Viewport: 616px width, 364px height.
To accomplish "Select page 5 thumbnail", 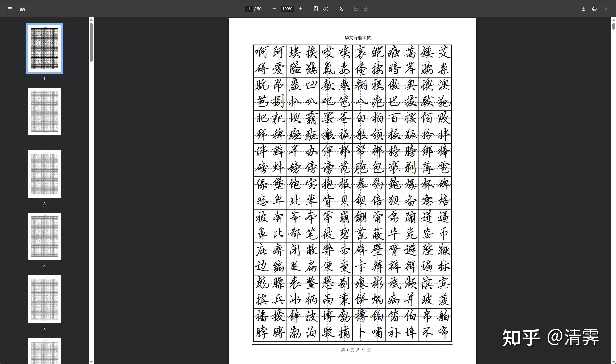I will pyautogui.click(x=45, y=299).
